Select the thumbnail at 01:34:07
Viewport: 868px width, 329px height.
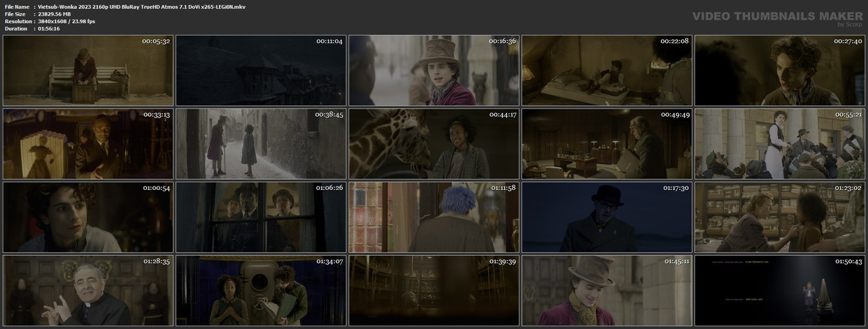click(x=261, y=290)
